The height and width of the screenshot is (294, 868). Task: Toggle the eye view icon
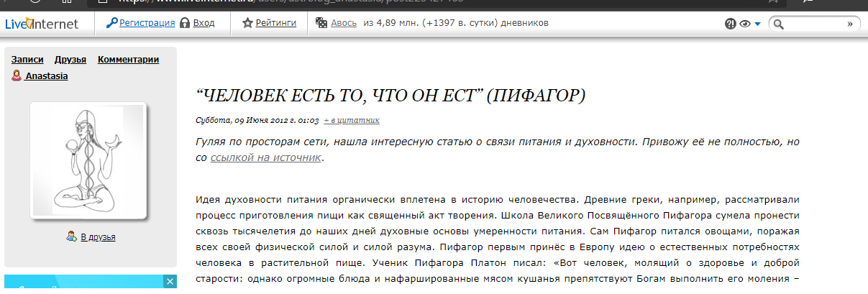point(745,24)
